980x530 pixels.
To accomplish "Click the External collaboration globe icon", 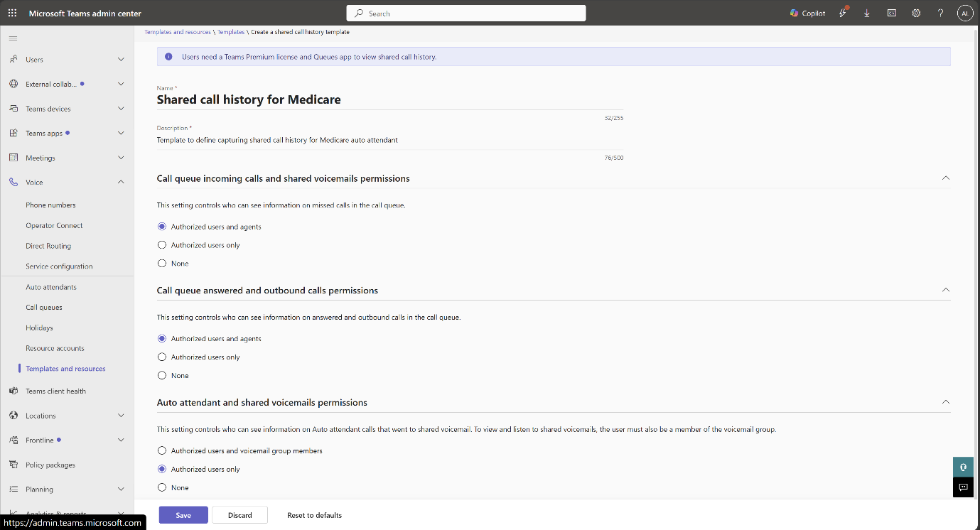I will 14,84.
